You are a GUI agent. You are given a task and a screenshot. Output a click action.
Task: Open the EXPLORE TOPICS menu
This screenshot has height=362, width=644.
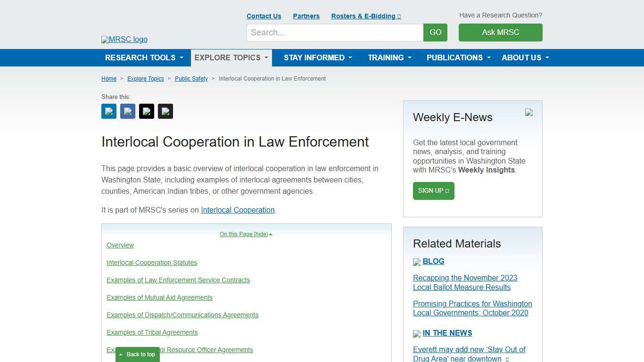231,58
